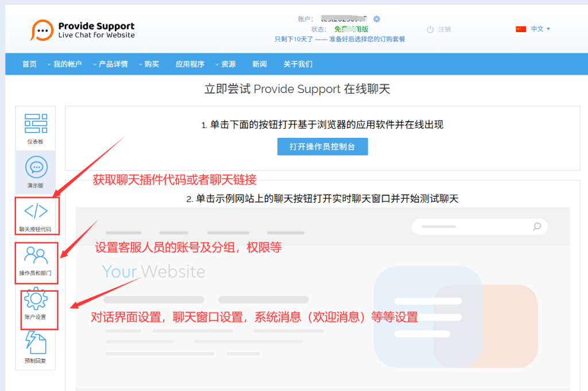Image resolution: width=588 pixels, height=391 pixels.
Task: Expand the 我的帐户 menu
Action: click(x=67, y=64)
